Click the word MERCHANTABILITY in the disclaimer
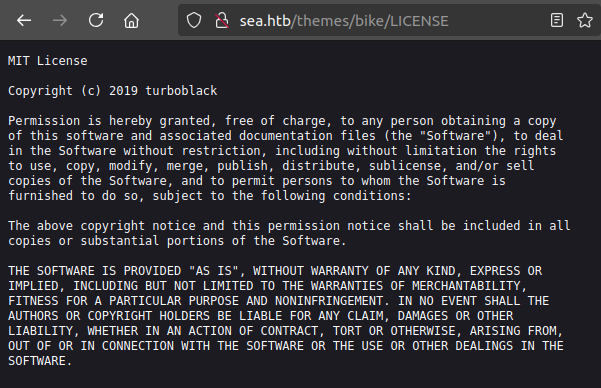 [x=466, y=286]
